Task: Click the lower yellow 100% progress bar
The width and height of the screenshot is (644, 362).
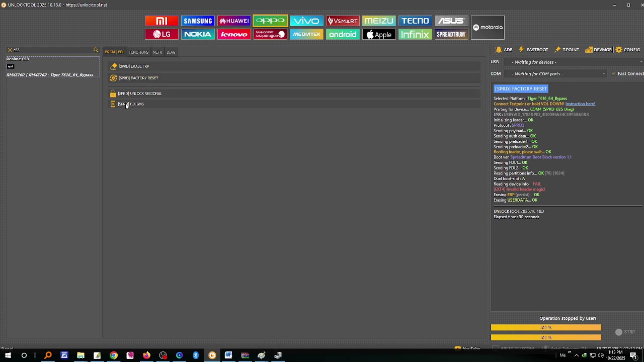Action: (x=546, y=337)
